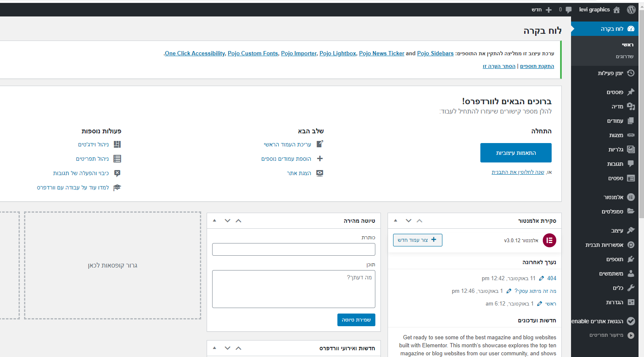This screenshot has height=357, width=644.
Task: Open משתמשים users icon in sidebar
Action: pyautogui.click(x=631, y=273)
